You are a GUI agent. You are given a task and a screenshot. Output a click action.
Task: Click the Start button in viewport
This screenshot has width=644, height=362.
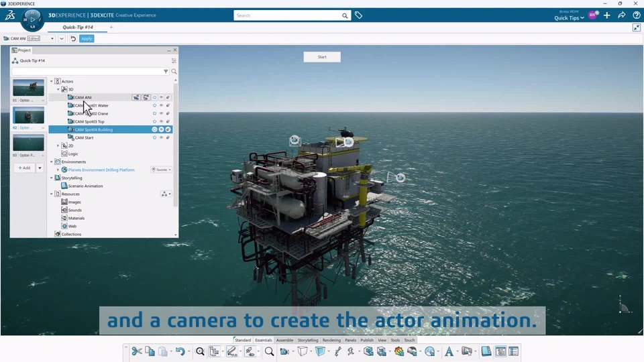(322, 57)
